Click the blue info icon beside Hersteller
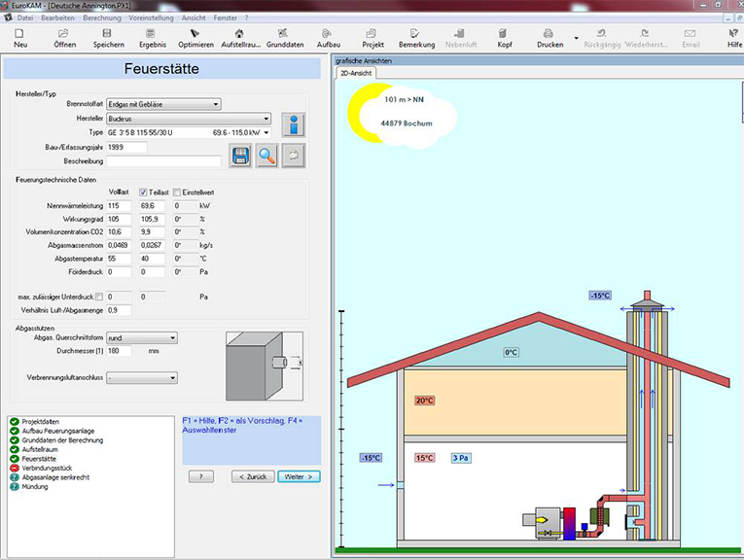This screenshot has height=560, width=744. (295, 125)
